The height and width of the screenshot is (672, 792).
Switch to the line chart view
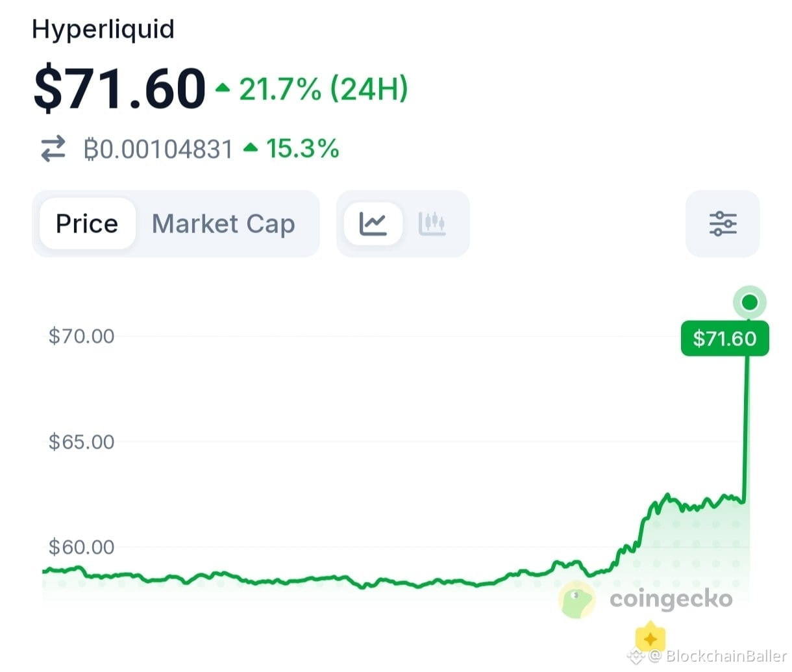[373, 224]
